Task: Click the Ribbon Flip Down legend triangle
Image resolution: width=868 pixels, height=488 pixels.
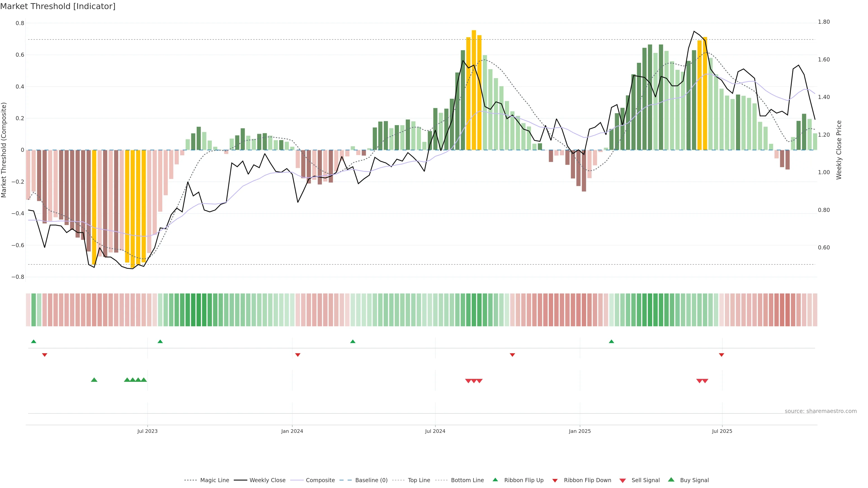Action: 555,481
